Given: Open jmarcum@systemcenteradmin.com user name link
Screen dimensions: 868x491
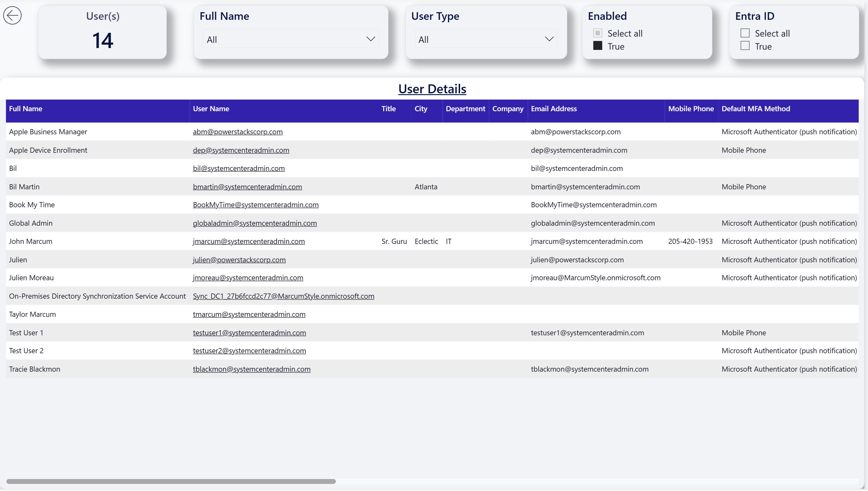Looking at the screenshot, I should 249,241.
